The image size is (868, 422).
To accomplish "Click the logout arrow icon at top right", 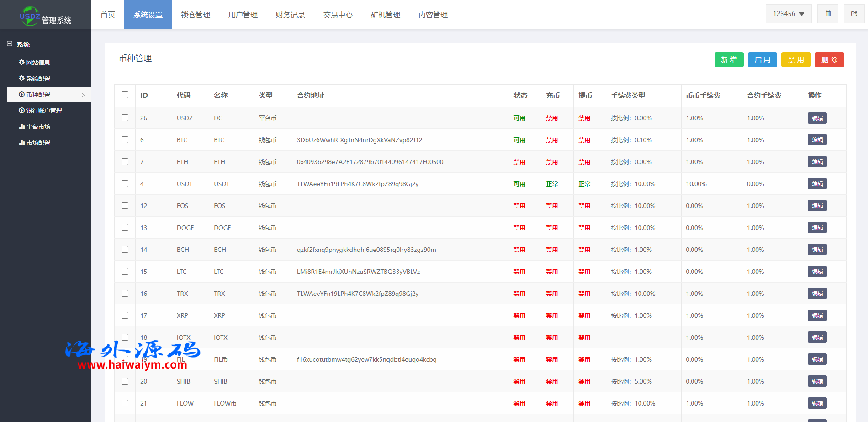I will click(854, 14).
